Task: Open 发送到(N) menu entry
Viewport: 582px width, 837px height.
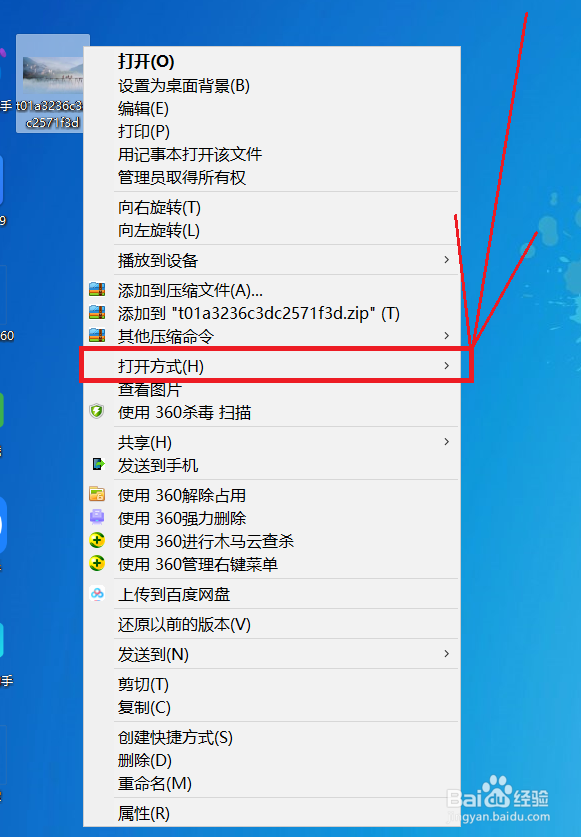Action: 272,654
